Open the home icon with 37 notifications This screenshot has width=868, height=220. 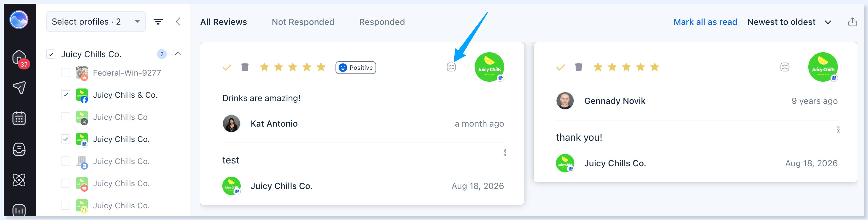19,58
